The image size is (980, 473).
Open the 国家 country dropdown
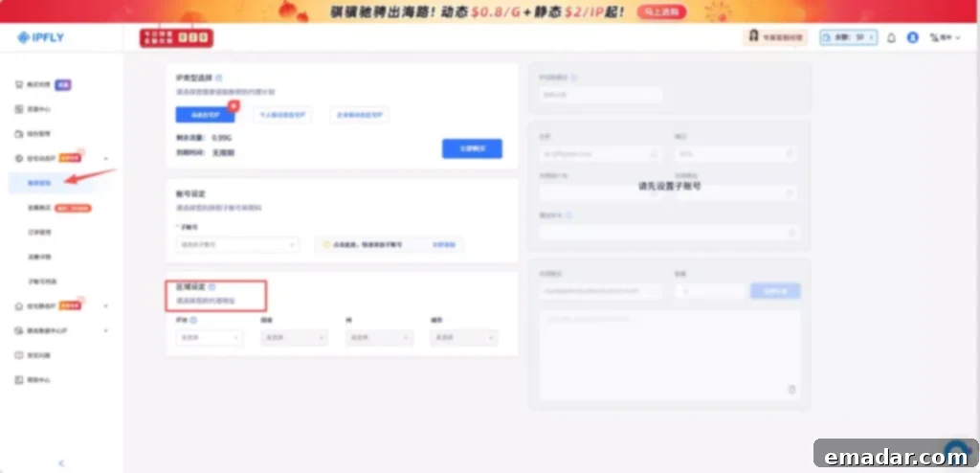(x=294, y=338)
